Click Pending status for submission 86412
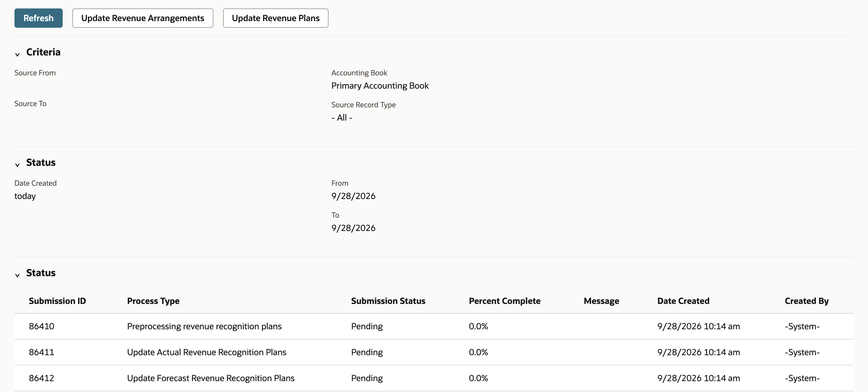Viewport: 868px width, 392px height. [366, 378]
